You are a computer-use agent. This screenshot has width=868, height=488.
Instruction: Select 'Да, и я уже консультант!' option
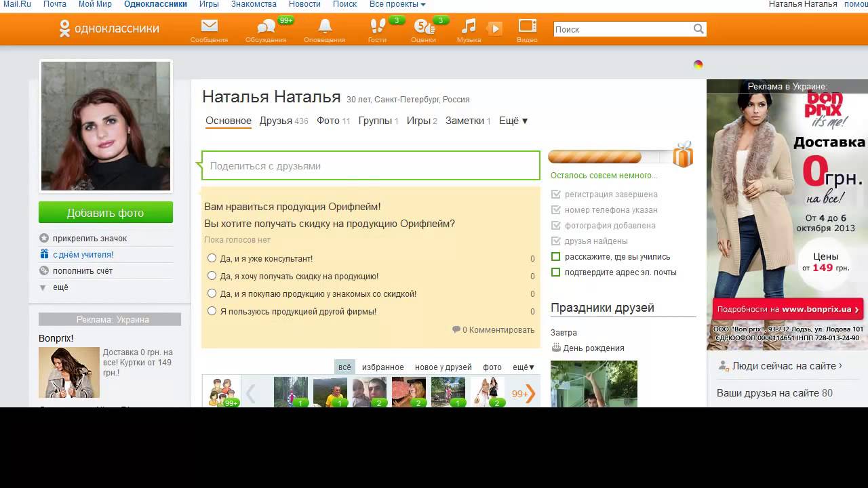[x=212, y=258]
